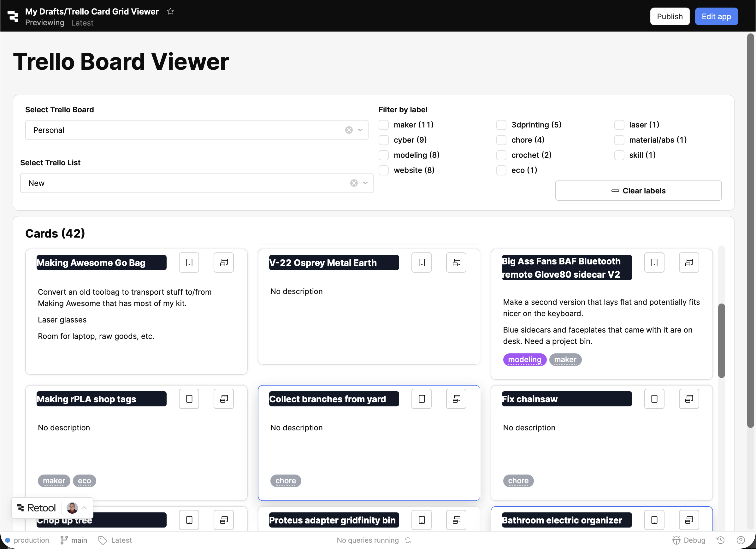756x549 pixels.
Task: Clear the Personal board selection
Action: pos(349,130)
